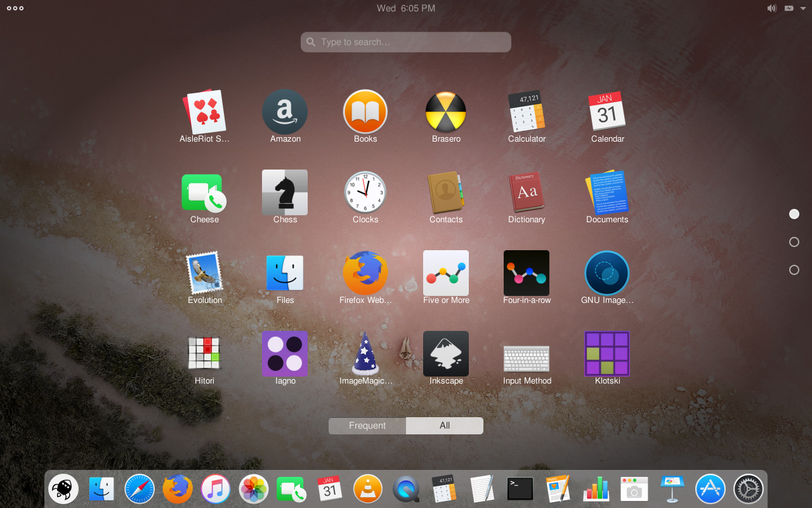Image resolution: width=812 pixels, height=508 pixels.
Task: Launch the notepad text editor in the dock
Action: [482, 489]
